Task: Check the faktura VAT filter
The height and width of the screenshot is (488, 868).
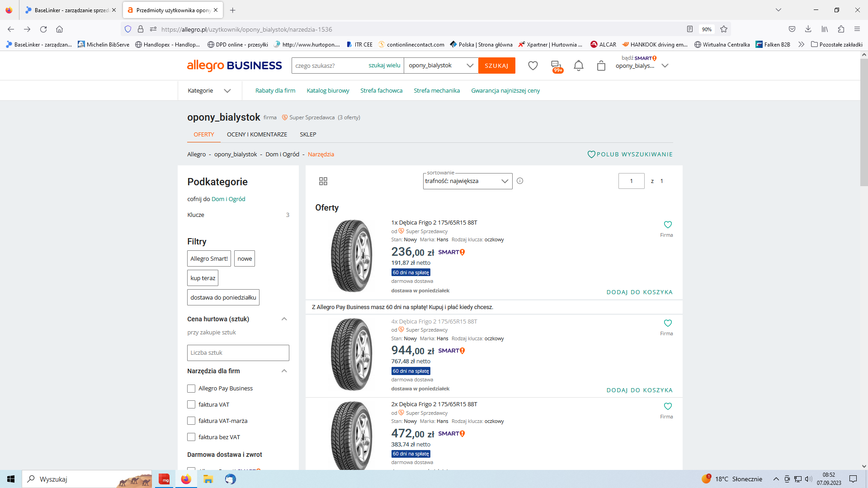Action: coord(191,405)
